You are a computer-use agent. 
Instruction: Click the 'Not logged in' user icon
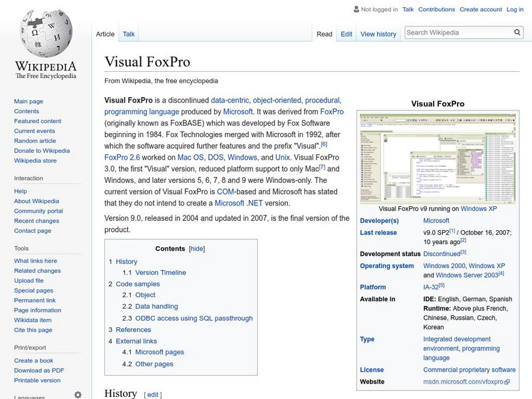click(355, 9)
